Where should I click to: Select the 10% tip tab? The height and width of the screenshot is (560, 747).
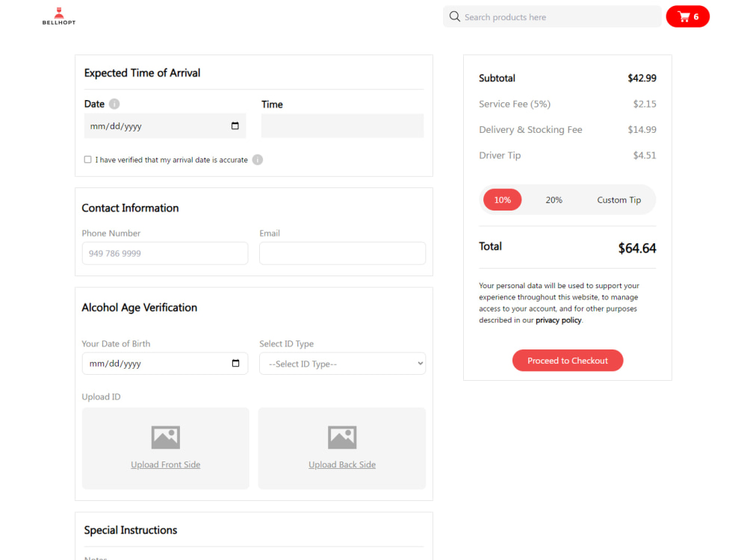coord(502,199)
